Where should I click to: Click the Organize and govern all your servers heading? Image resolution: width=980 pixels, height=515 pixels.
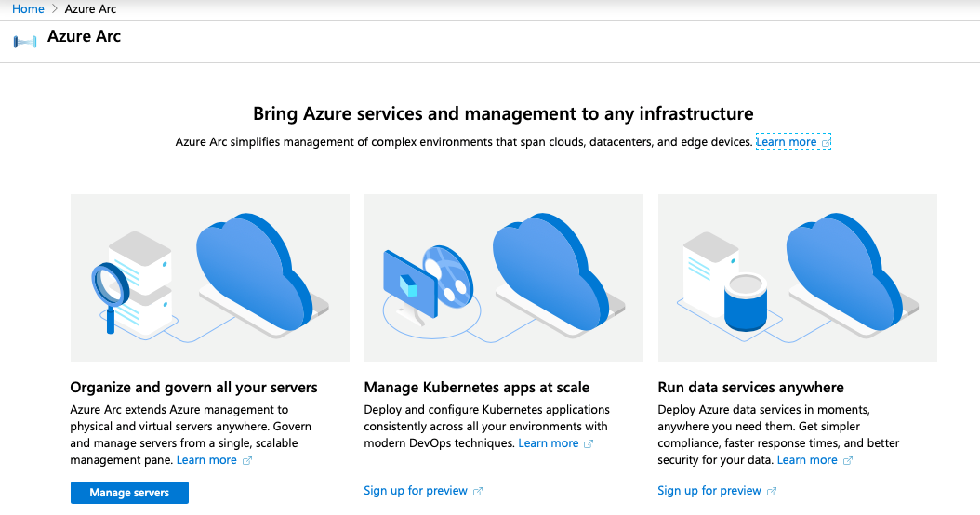(193, 388)
